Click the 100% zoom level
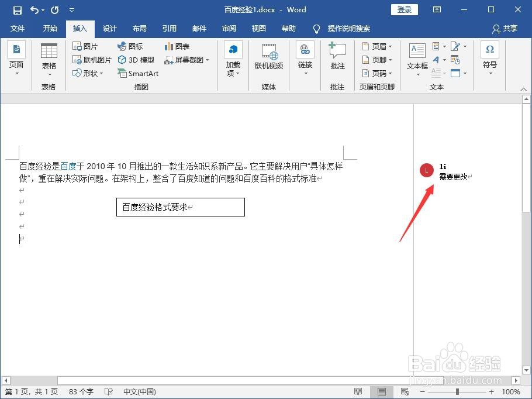 [510, 391]
